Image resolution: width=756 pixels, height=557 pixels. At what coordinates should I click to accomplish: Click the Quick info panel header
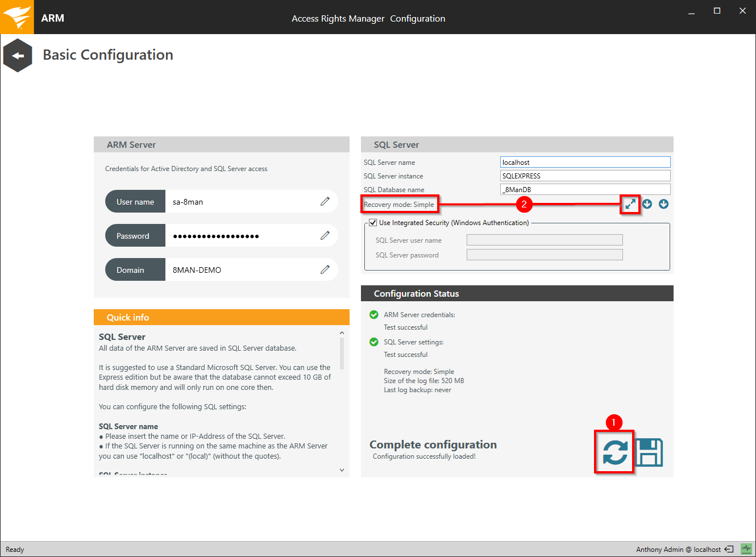pyautogui.click(x=222, y=317)
